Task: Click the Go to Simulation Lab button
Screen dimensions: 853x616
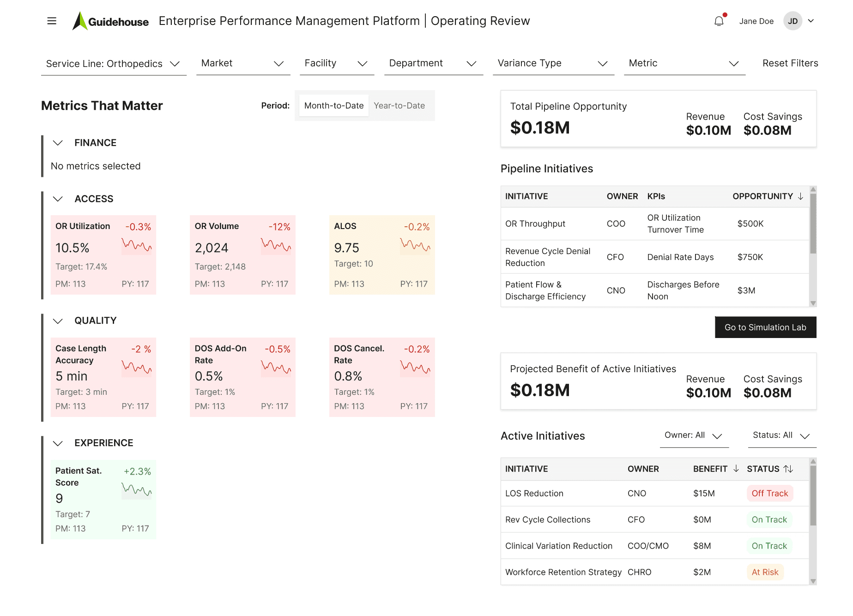Action: (x=765, y=327)
